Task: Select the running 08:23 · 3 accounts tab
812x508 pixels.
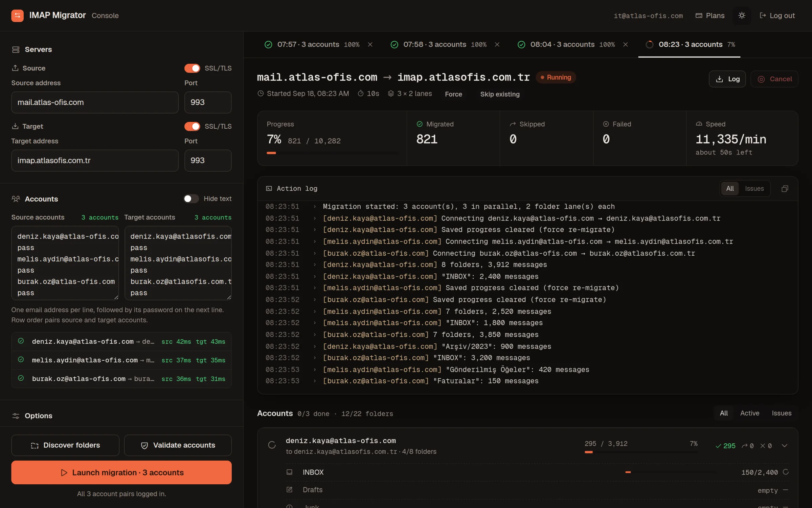Action: [690, 45]
